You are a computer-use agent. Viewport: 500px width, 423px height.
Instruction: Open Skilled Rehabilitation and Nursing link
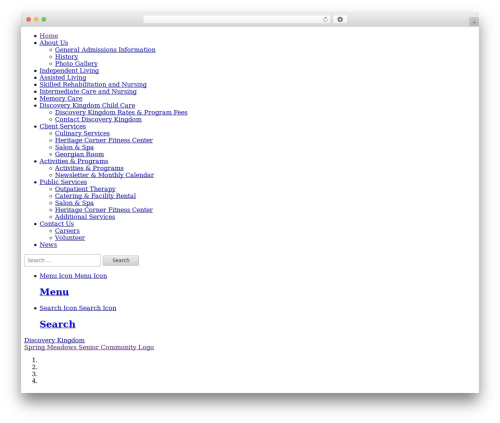93,85
